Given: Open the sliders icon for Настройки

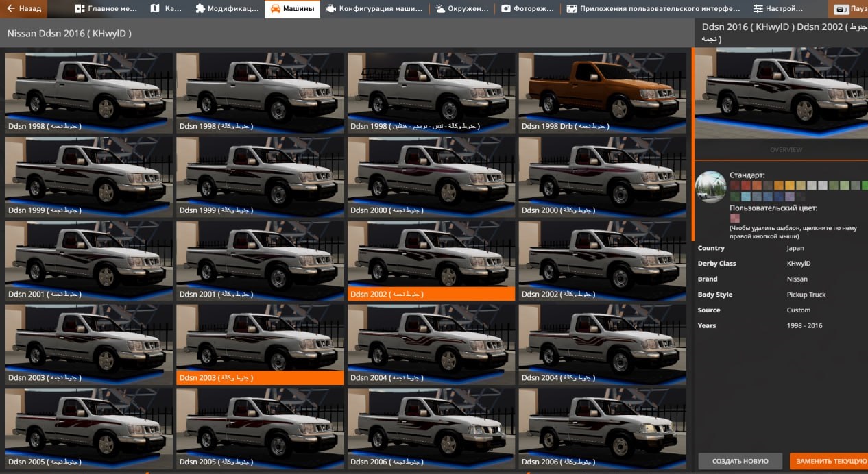Looking at the screenshot, I should (x=758, y=9).
